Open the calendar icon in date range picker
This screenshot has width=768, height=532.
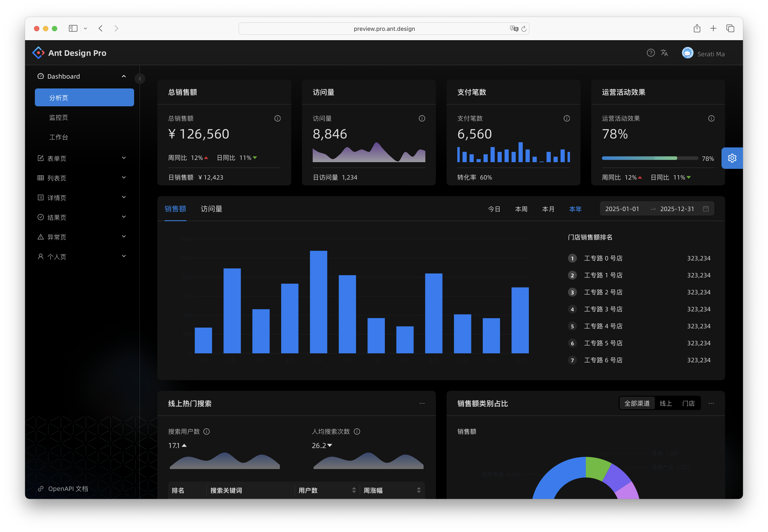point(706,209)
